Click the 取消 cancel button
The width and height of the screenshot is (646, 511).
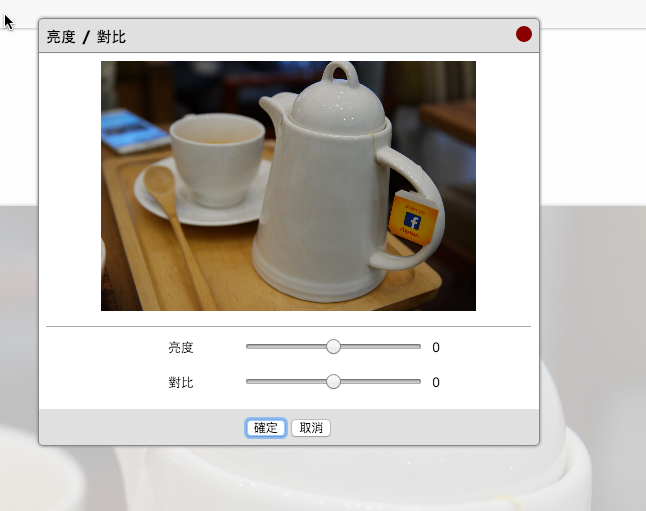coord(311,428)
